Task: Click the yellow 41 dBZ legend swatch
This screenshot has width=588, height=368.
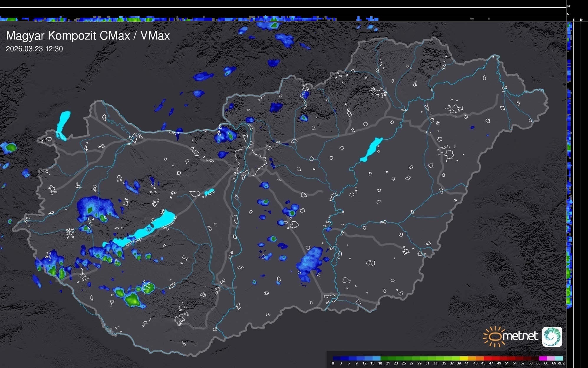Action: click(464, 358)
